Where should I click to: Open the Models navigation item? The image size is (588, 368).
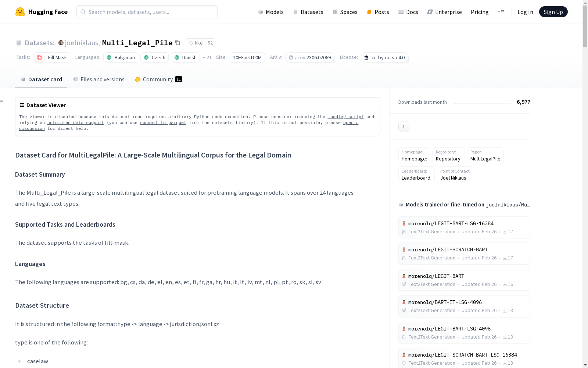[271, 12]
